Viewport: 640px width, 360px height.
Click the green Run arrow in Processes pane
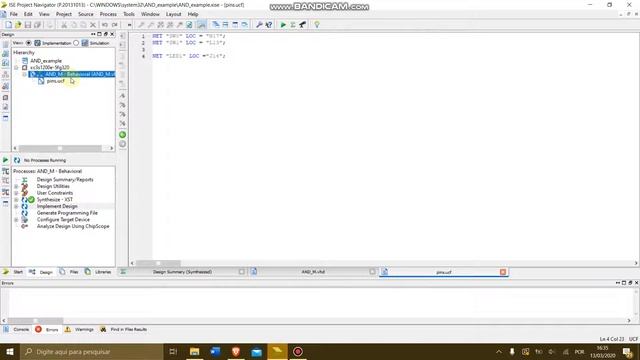pyautogui.click(x=5, y=160)
